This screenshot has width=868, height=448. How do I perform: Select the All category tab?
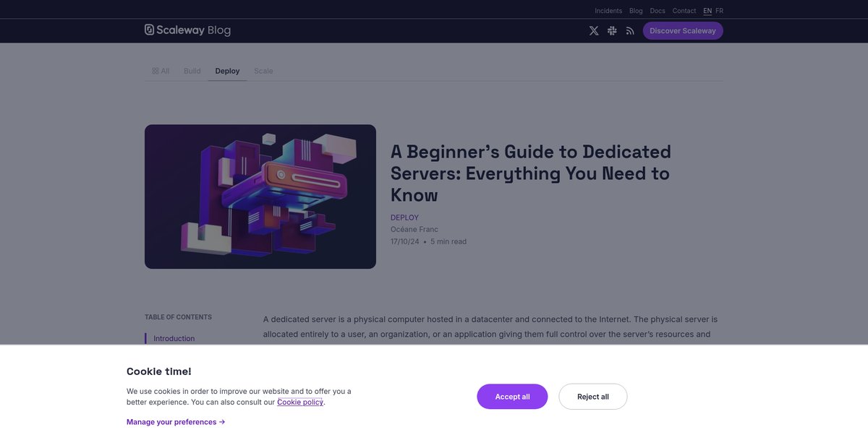coord(161,71)
